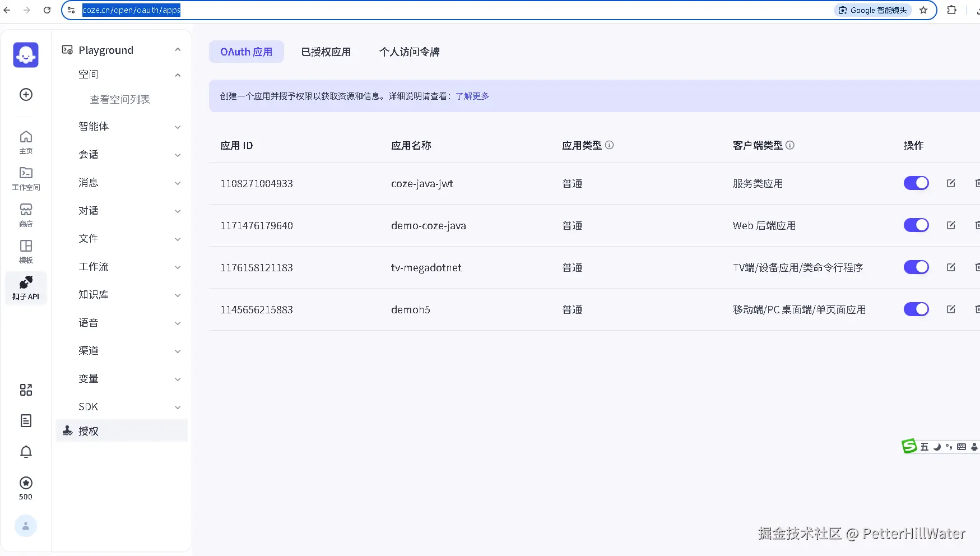Disable the coze-java-jwt app toggle
The width and height of the screenshot is (980, 556).
916,183
